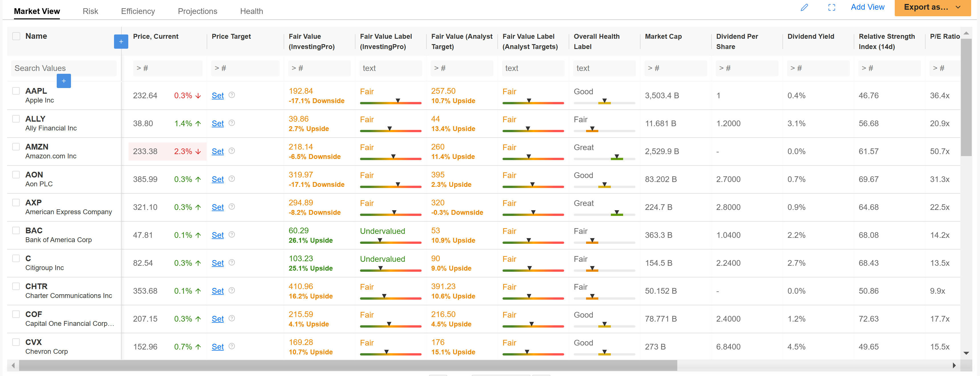This screenshot has width=980, height=376.
Task: Click the green up arrow in ALLY price change
Action: pyautogui.click(x=198, y=124)
